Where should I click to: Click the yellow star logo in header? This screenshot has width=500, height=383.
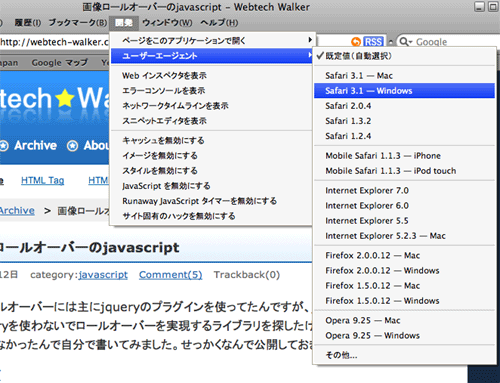tap(64, 99)
